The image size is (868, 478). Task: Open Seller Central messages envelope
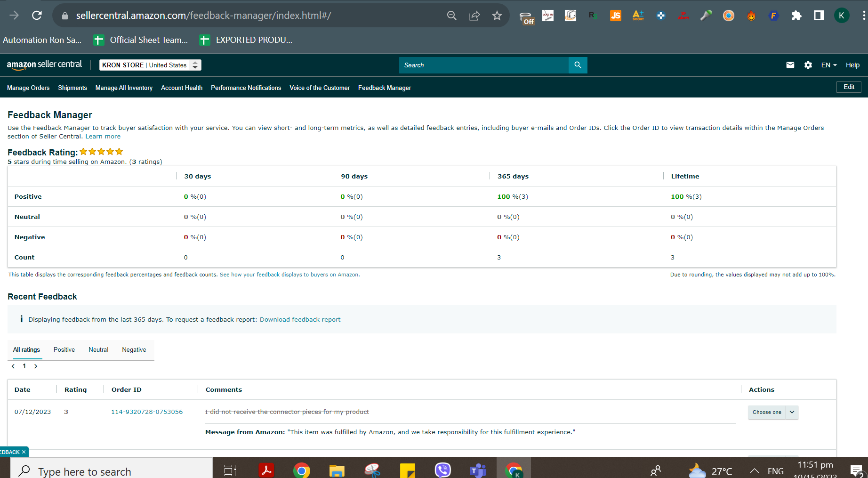790,65
